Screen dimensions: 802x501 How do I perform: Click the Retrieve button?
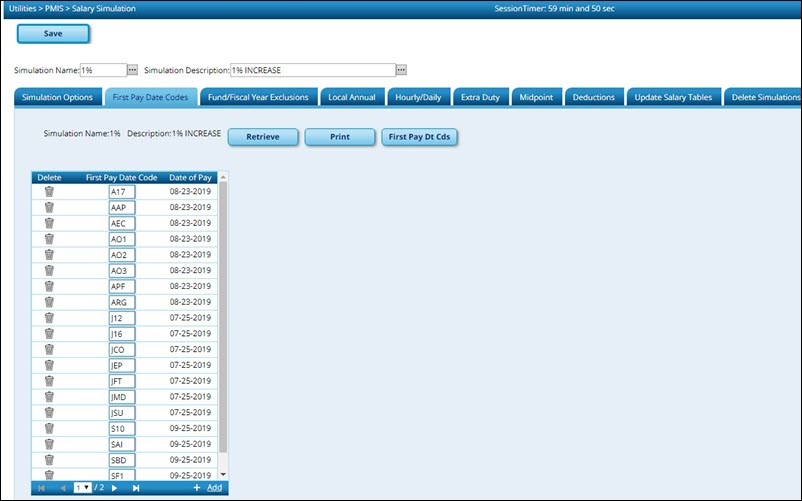pyautogui.click(x=263, y=137)
